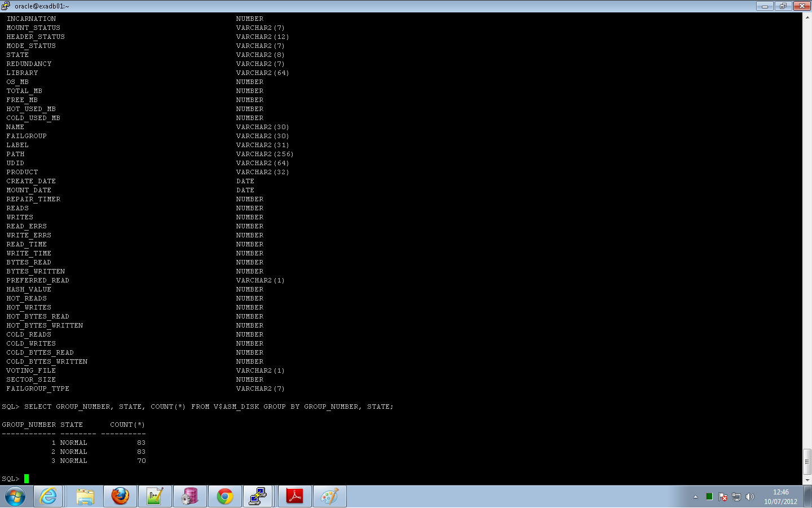Click the LABEL column name

(17, 145)
